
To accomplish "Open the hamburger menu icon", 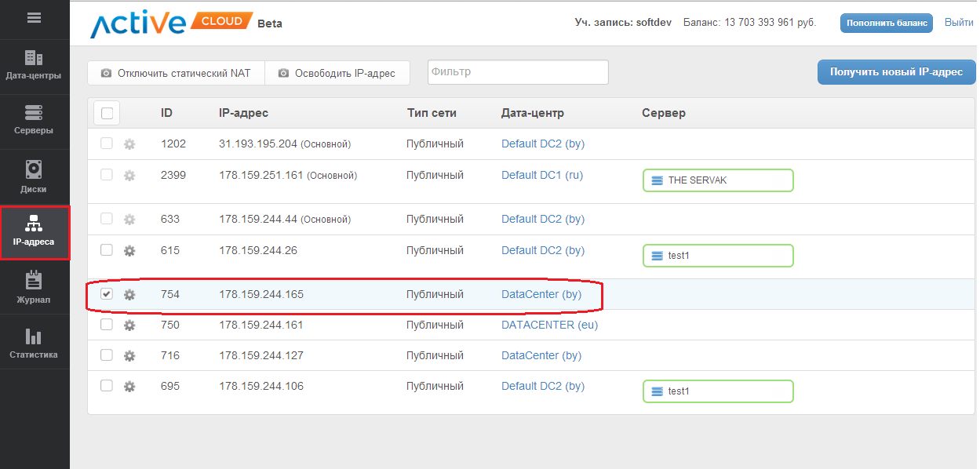I will point(35,17).
